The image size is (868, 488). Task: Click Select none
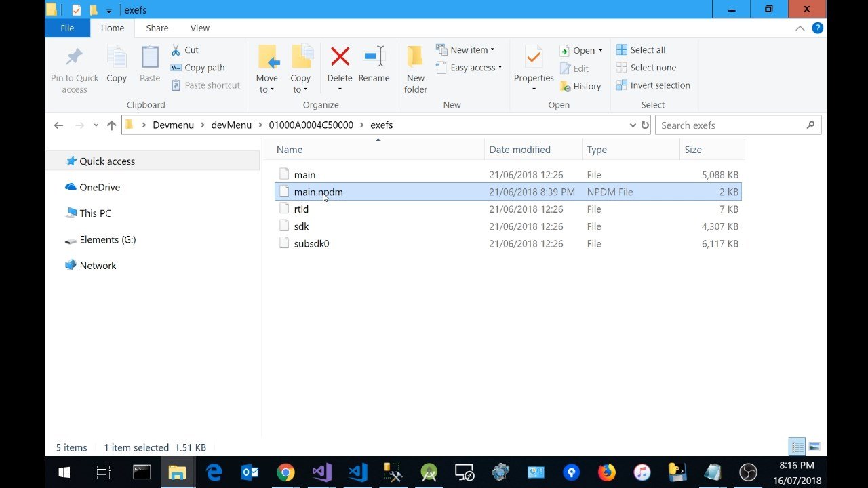[646, 67]
